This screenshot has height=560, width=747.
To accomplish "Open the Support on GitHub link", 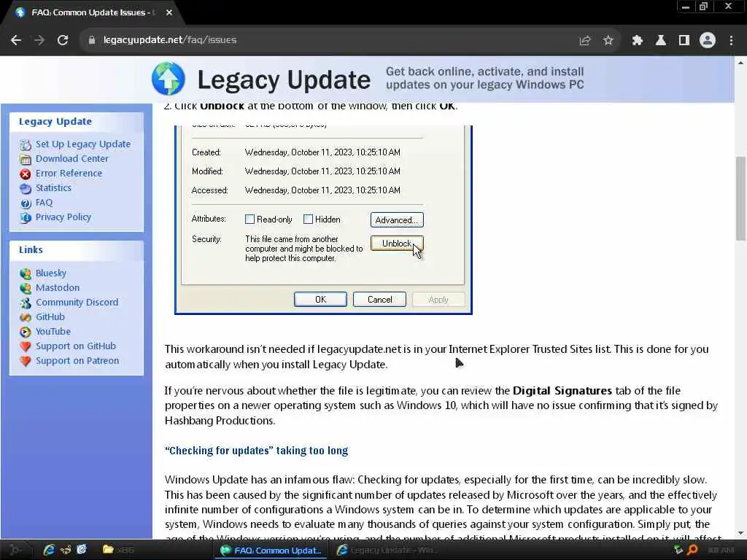I will 76,346.
